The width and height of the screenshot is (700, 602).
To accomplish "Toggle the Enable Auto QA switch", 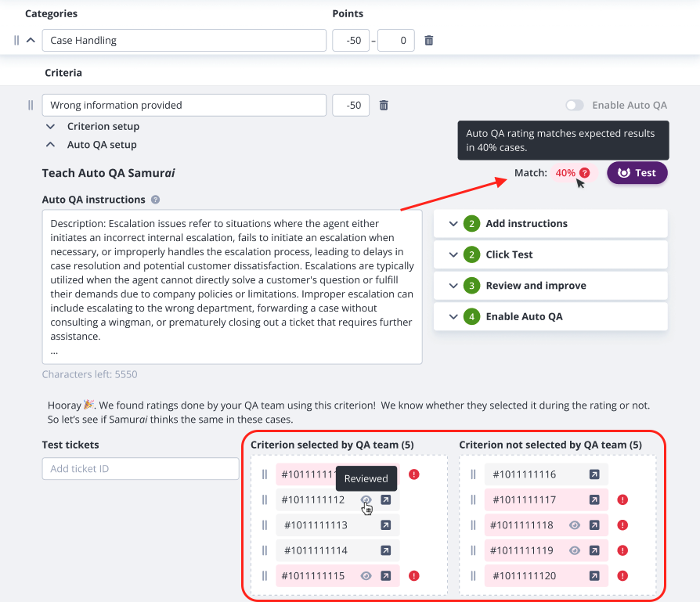I will click(x=575, y=105).
